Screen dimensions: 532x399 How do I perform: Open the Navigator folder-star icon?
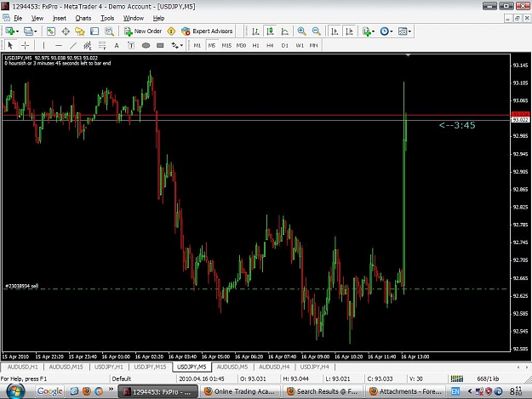pyautogui.click(x=80, y=31)
